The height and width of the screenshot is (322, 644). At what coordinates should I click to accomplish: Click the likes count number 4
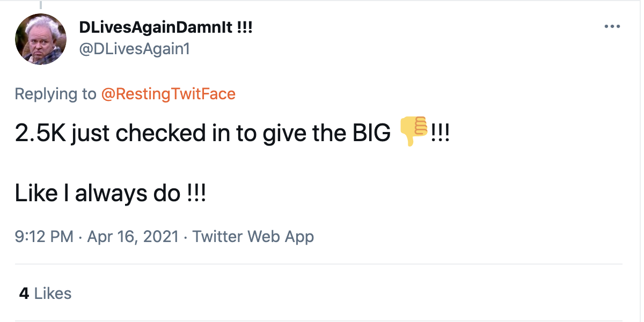click(x=24, y=294)
